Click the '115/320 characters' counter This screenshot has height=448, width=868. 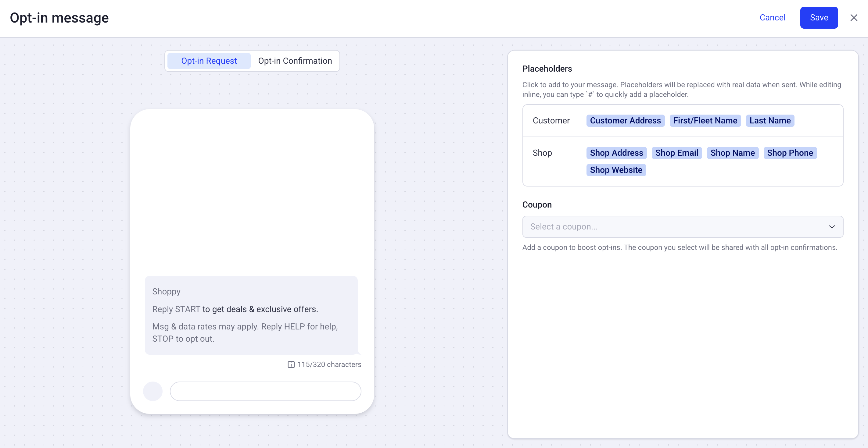pyautogui.click(x=329, y=364)
